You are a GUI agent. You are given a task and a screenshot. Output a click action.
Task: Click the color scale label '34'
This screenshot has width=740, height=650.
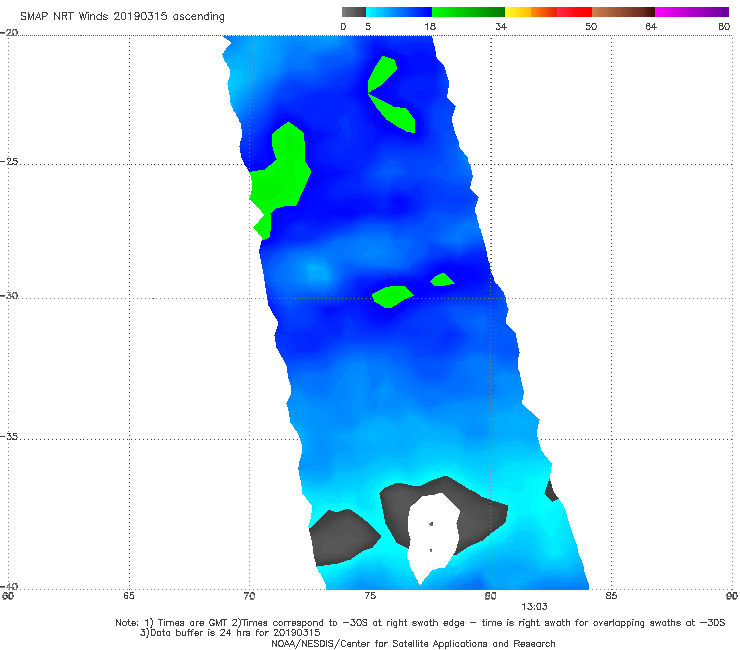tap(501, 26)
